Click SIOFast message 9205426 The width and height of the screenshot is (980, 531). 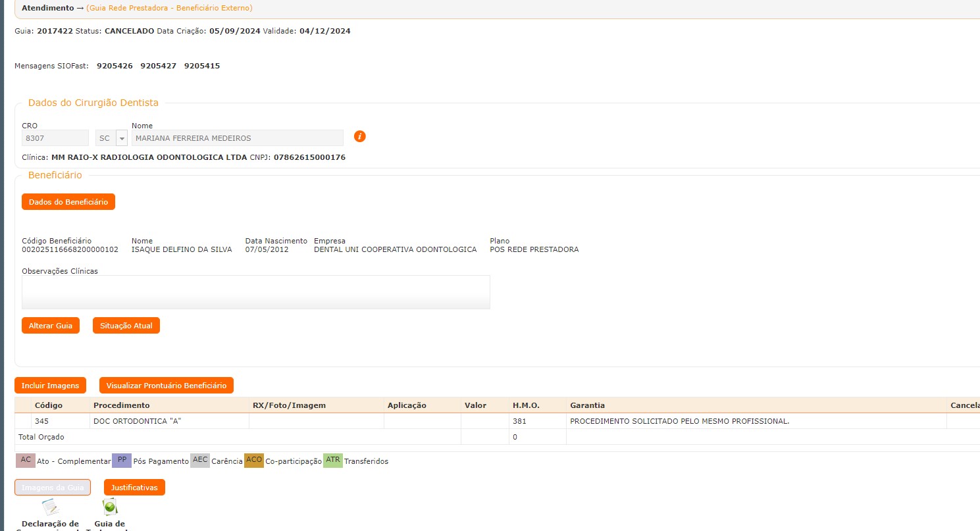115,66
